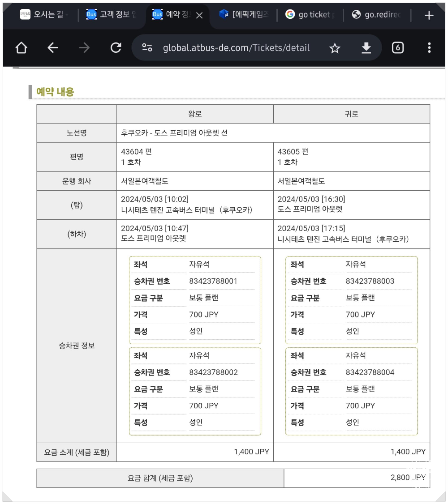Open tab switcher showing 6 tabs
Screen dimensions: 448x504
(x=398, y=48)
